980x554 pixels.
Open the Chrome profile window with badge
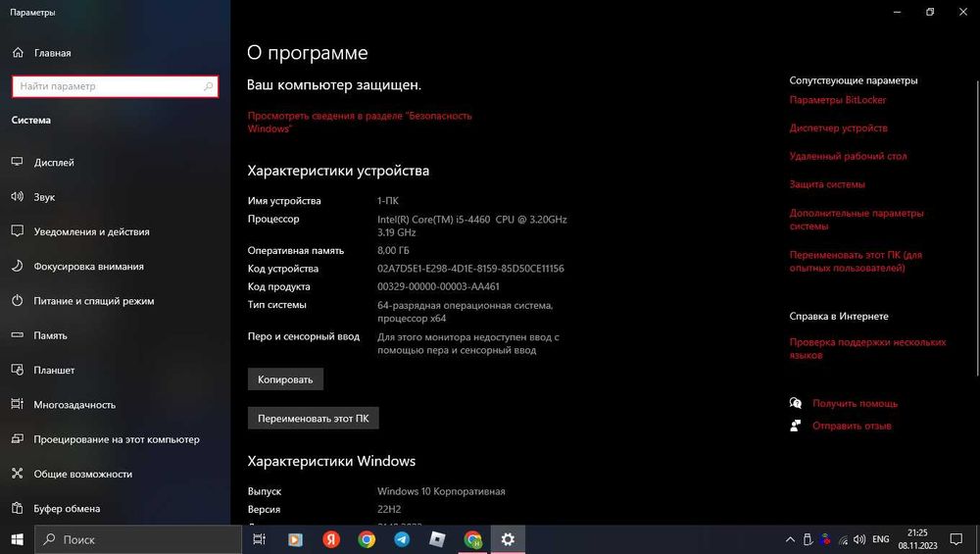(x=473, y=539)
